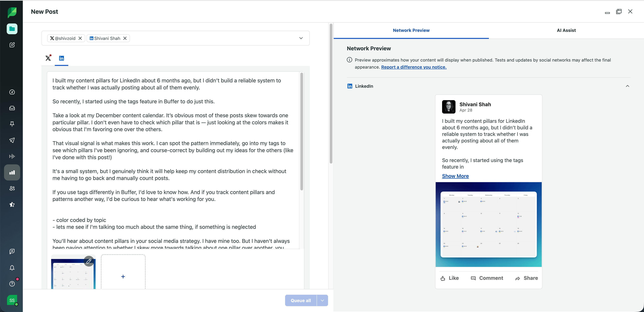Switch to the LinkedIn network tab

pyautogui.click(x=62, y=58)
